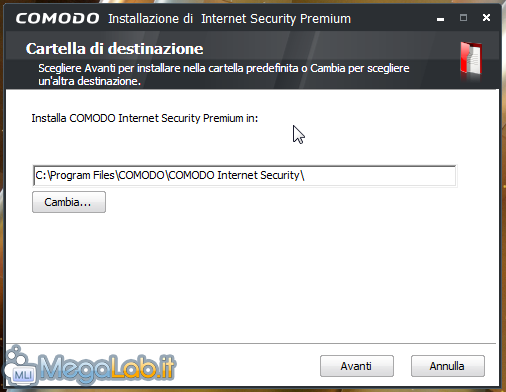Click the 'Installazione di Internet Security Premium' title text
The height and width of the screenshot is (392, 506).
(x=229, y=19)
